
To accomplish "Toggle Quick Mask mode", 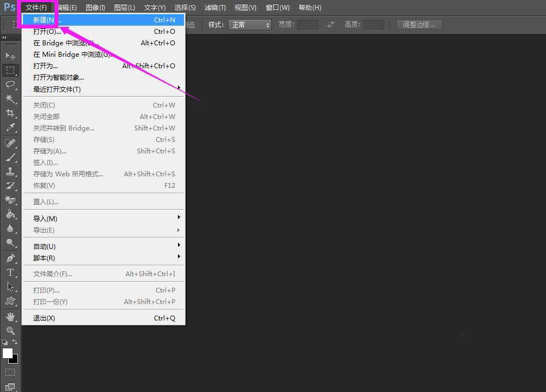I will (10, 372).
